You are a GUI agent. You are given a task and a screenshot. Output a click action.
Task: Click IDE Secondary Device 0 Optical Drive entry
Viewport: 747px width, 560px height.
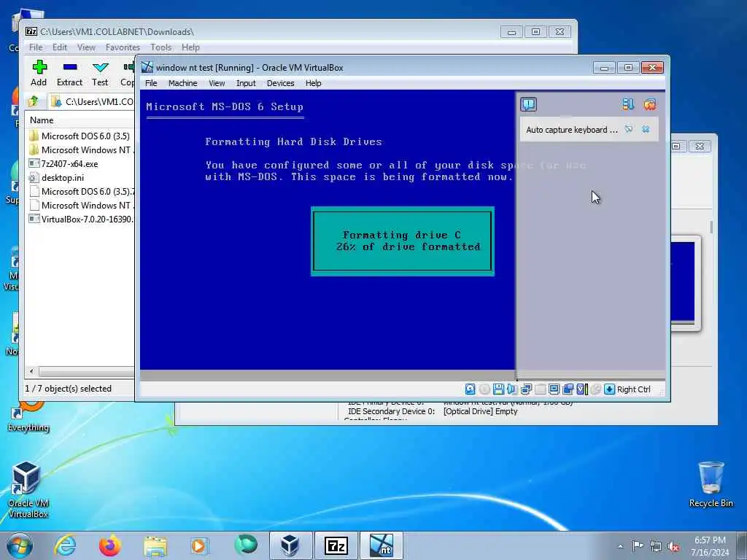pyautogui.click(x=432, y=411)
